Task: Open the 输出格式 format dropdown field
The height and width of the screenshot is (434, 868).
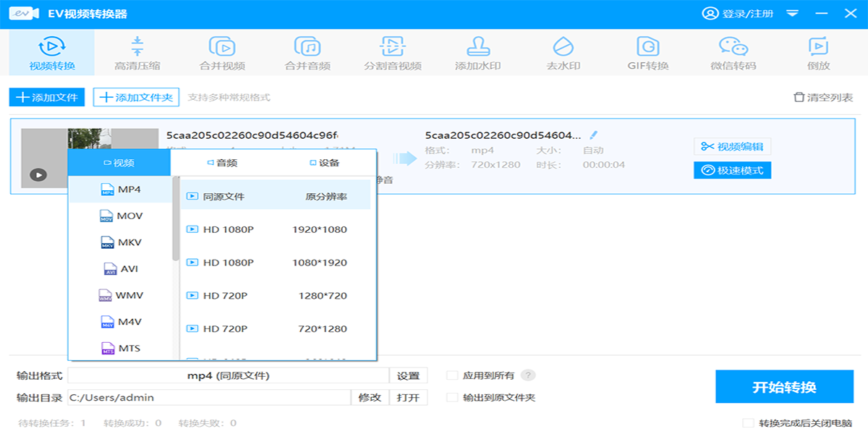Action: coord(228,375)
